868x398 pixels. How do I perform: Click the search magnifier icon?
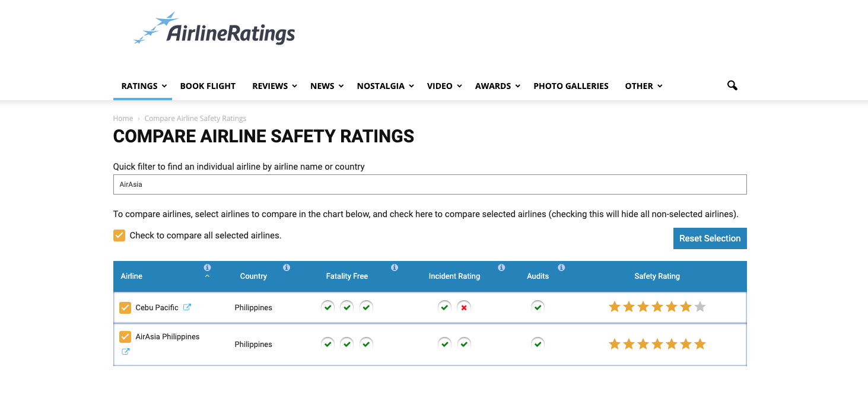[x=732, y=86]
